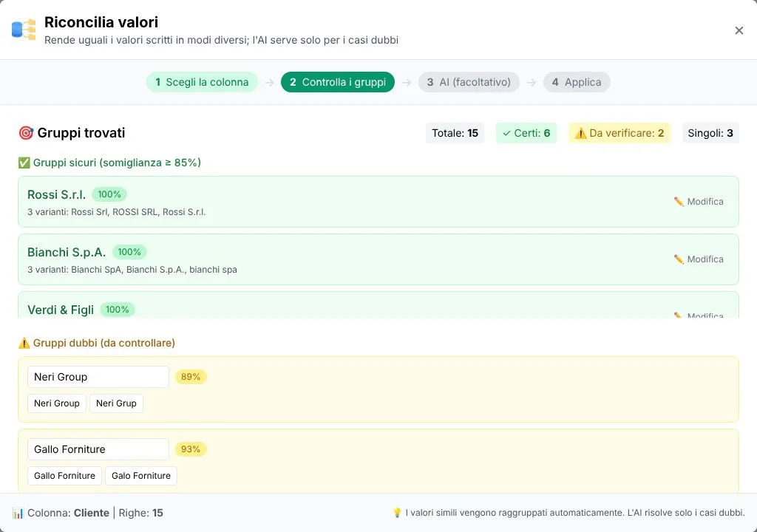Click the bar chart icon beside Colonna

coord(18,513)
